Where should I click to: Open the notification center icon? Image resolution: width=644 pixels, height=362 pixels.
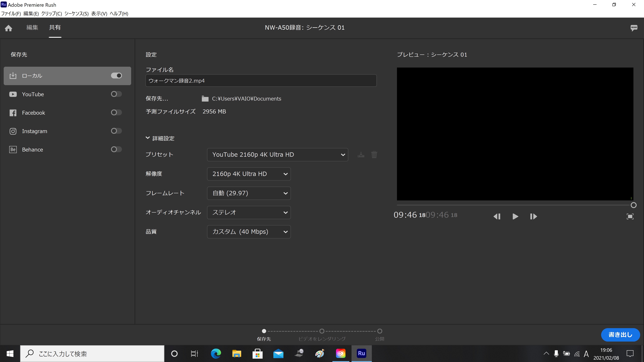tap(630, 353)
